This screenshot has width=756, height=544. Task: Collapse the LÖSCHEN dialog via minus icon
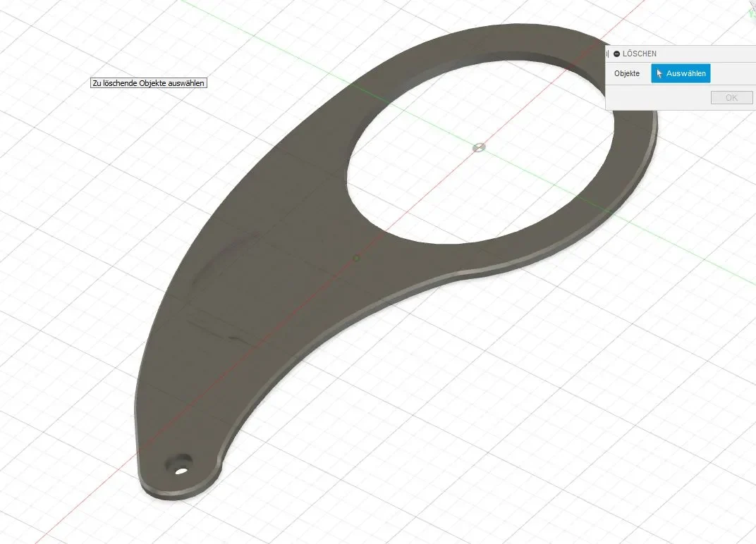616,54
